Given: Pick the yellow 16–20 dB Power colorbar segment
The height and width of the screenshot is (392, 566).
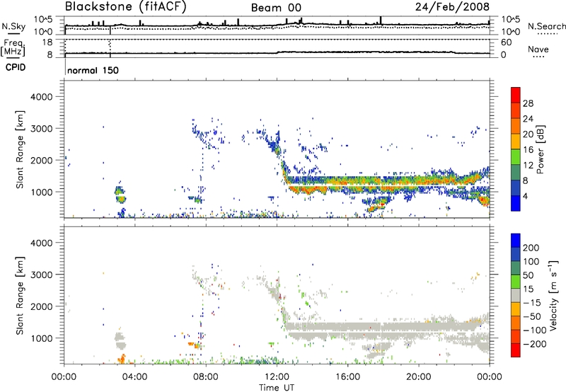Looking at the screenshot, I should pos(516,142).
